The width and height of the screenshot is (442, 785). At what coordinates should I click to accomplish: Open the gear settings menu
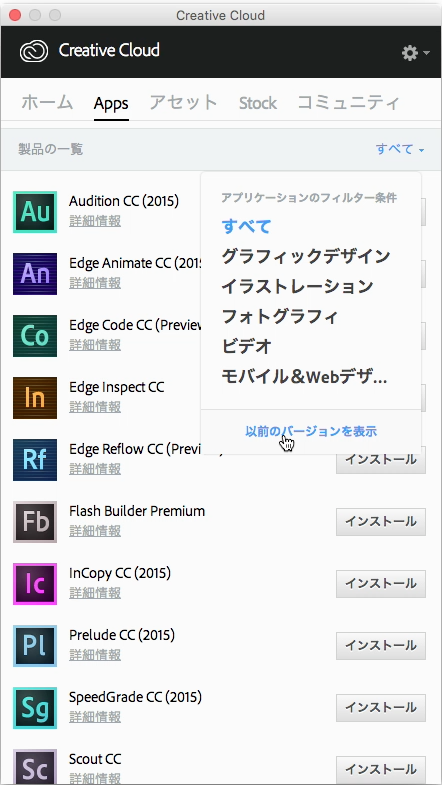coord(415,53)
